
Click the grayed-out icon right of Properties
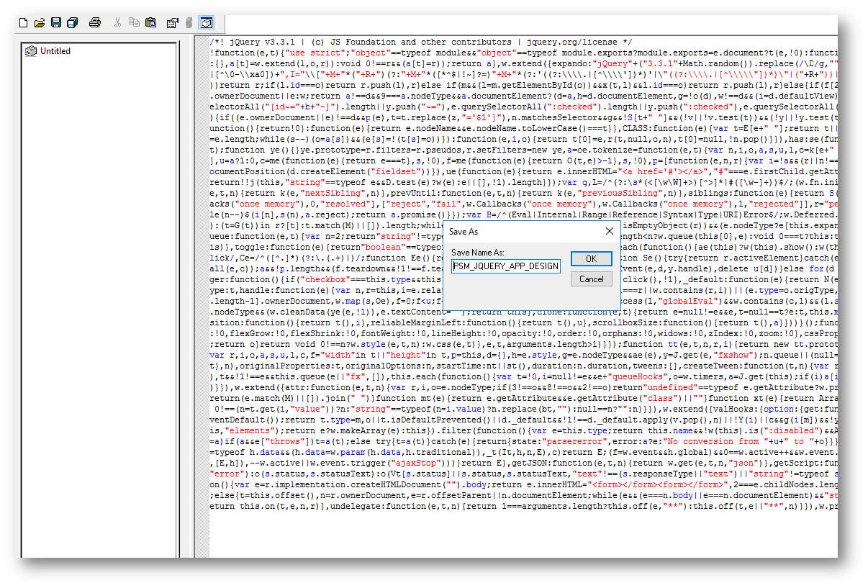[189, 23]
